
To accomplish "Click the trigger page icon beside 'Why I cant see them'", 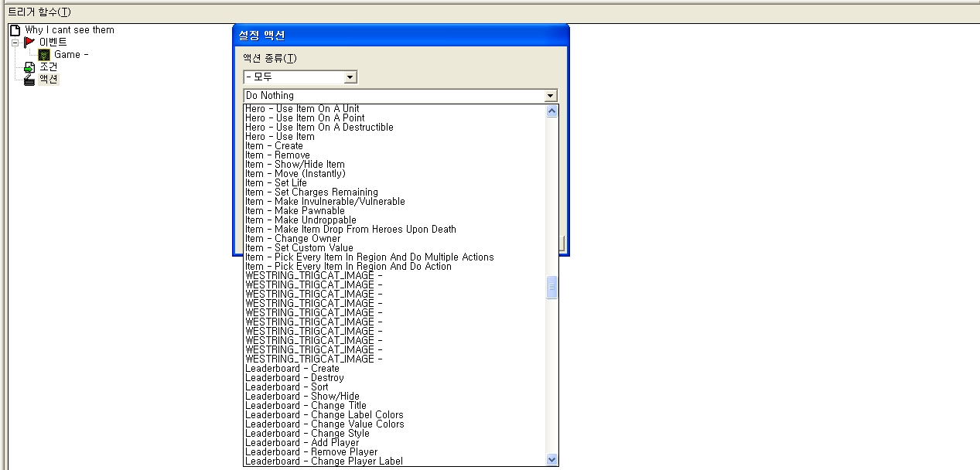I will pos(15,30).
